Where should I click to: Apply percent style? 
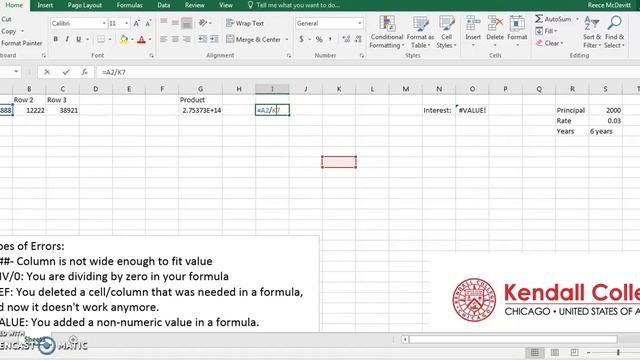click(319, 39)
